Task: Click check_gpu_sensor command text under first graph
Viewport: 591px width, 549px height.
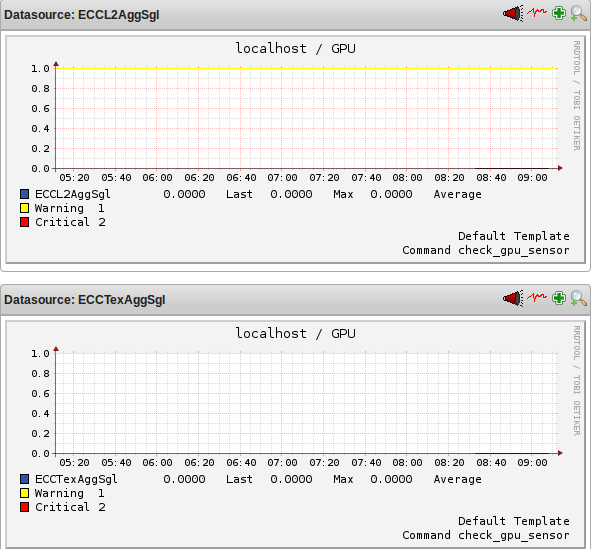Action: (x=514, y=251)
